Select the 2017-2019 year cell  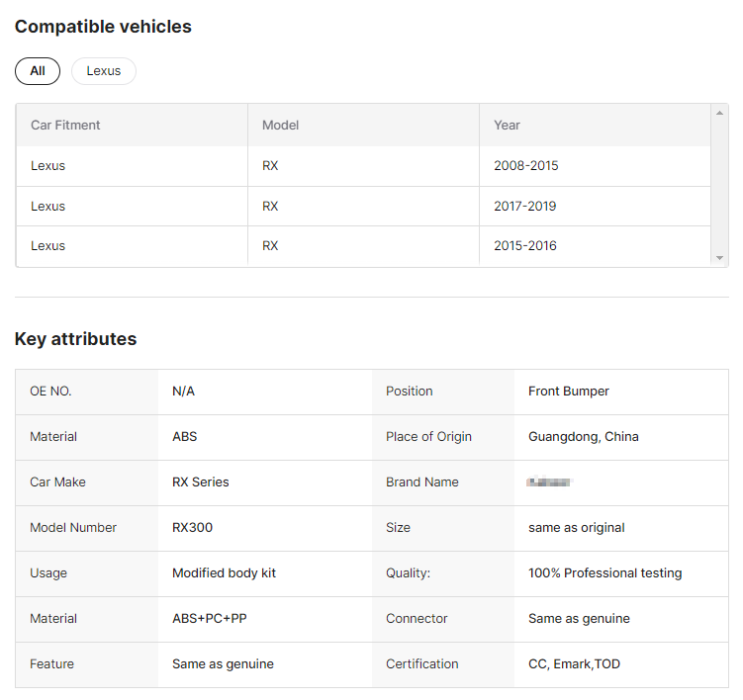pos(524,207)
